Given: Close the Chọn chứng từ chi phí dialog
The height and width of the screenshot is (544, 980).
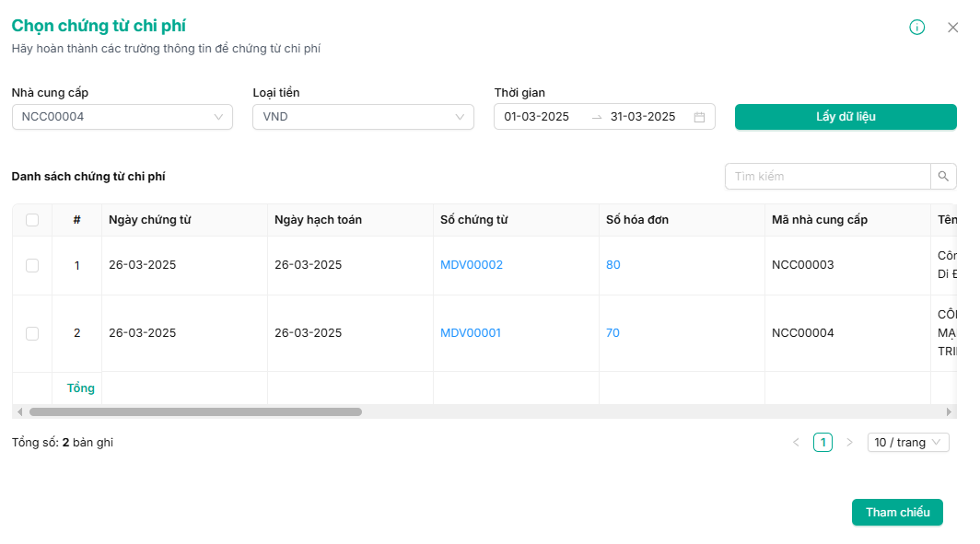Looking at the screenshot, I should 952,28.
